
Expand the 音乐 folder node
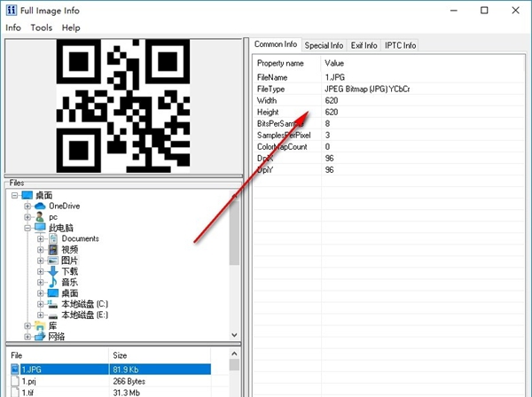tap(41, 283)
